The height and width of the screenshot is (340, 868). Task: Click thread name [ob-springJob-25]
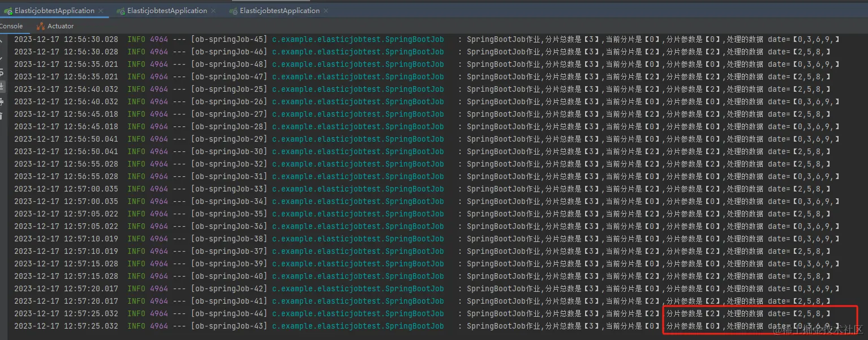(229, 89)
